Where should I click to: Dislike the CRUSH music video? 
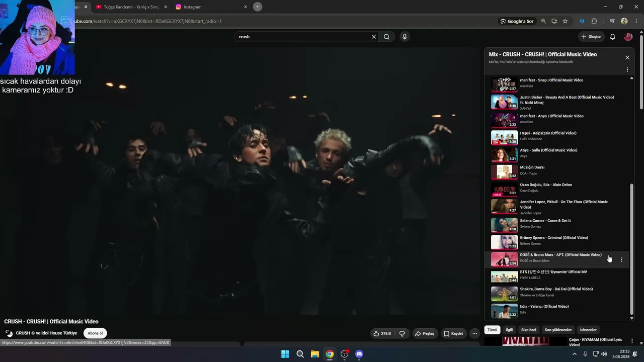(402, 333)
